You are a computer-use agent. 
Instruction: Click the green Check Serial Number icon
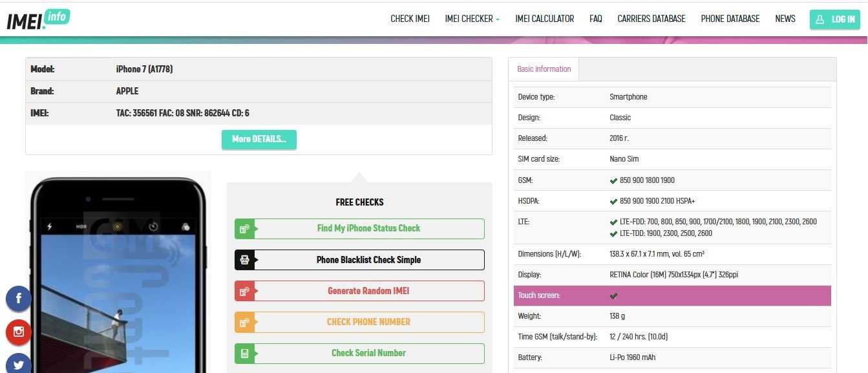244,354
